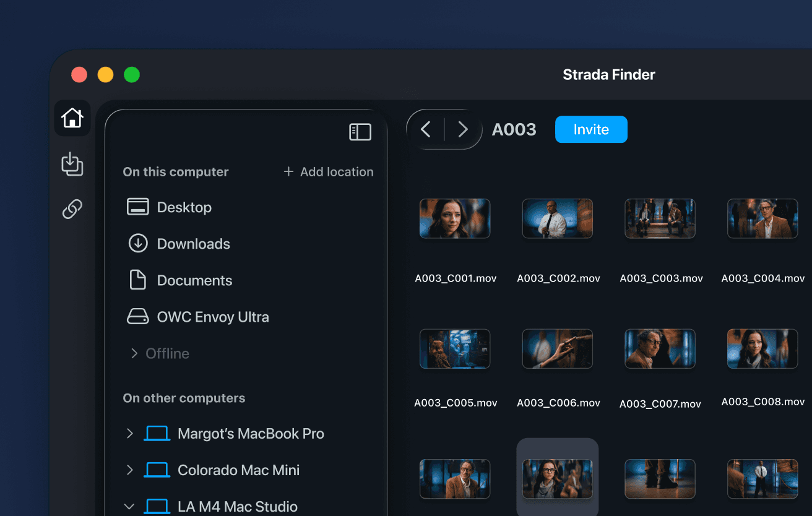Open the links icon in the left rail
This screenshot has height=516, width=812.
click(x=72, y=209)
